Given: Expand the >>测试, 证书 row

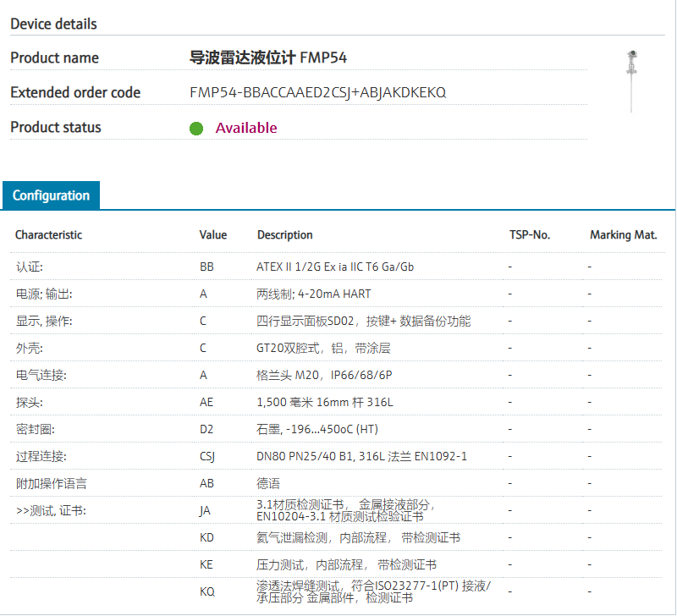Looking at the screenshot, I should pos(51,511).
